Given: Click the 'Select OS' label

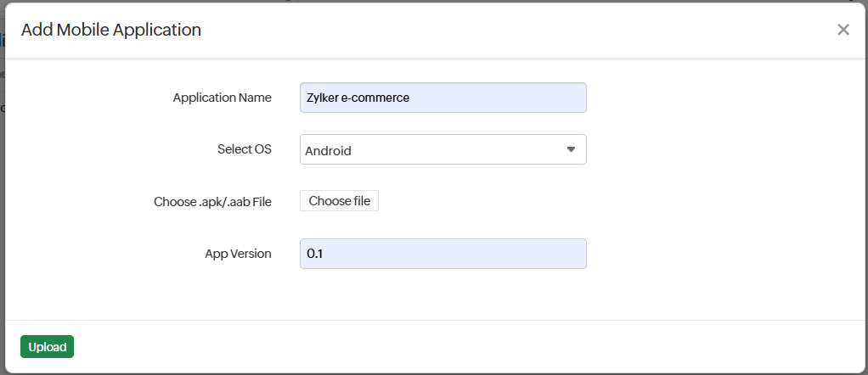Looking at the screenshot, I should coord(244,149).
